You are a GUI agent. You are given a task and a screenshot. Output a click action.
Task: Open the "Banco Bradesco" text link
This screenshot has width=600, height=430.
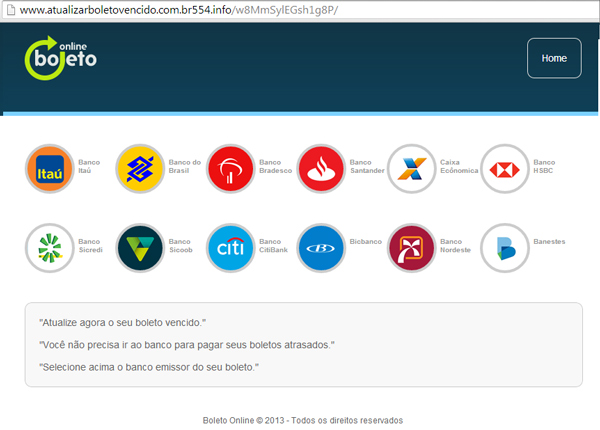click(275, 166)
